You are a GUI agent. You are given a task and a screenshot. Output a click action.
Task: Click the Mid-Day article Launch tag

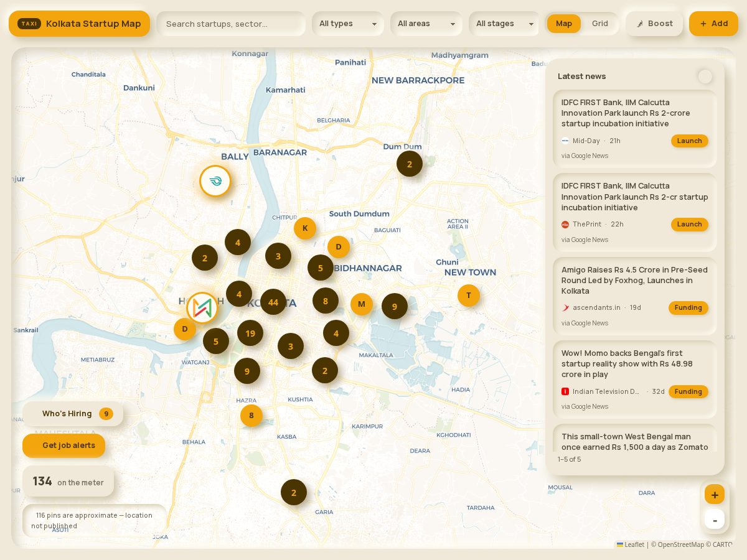690,141
